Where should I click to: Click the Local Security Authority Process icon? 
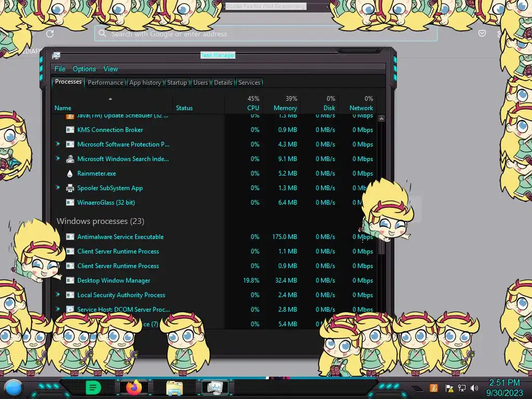[x=70, y=295]
